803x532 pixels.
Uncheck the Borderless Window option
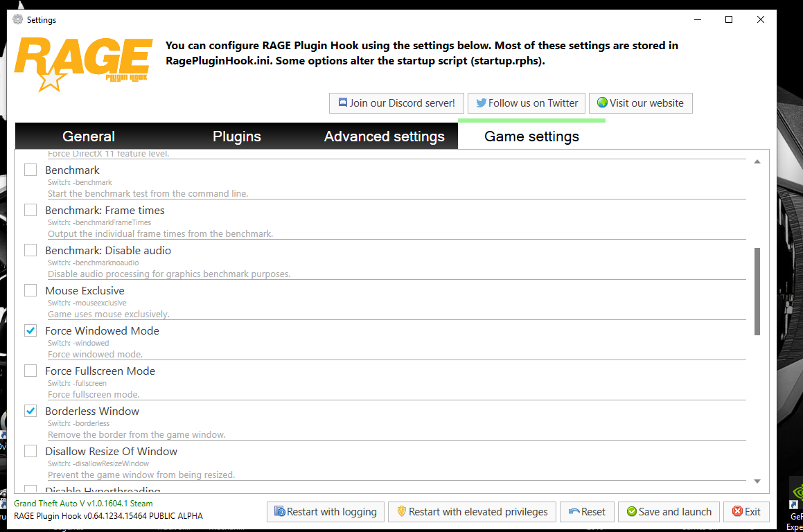tap(30, 411)
